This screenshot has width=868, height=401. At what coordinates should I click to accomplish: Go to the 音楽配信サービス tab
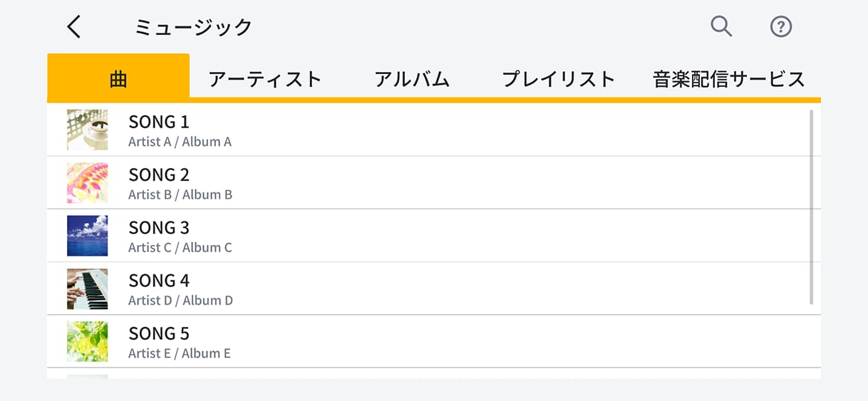(728, 78)
